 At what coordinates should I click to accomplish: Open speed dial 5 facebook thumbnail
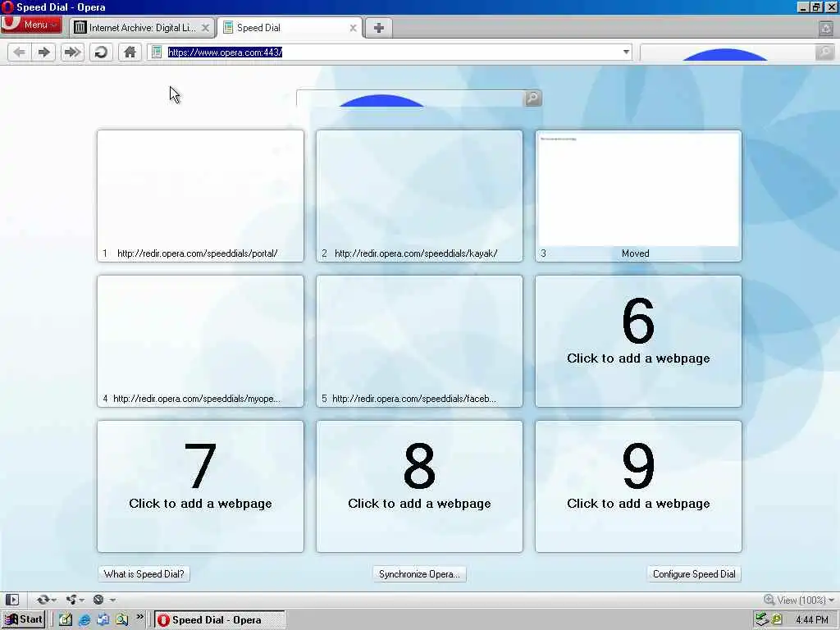coord(419,341)
